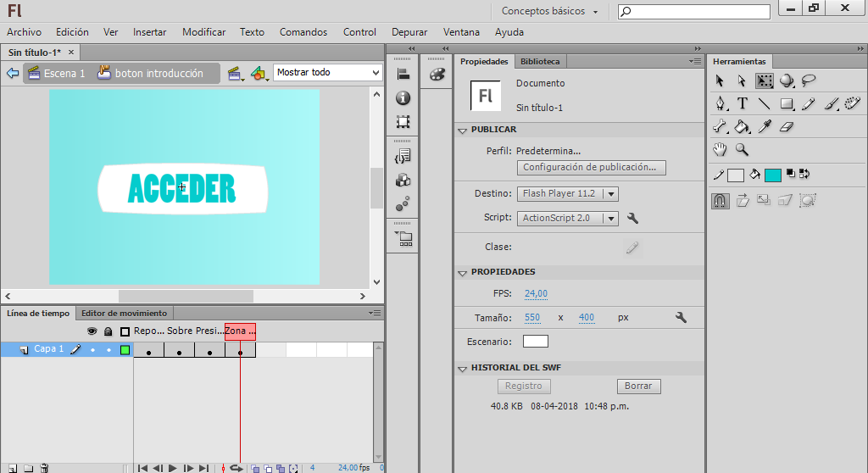This screenshot has width=868, height=473.
Task: Open the Info panel icon
Action: [x=403, y=98]
